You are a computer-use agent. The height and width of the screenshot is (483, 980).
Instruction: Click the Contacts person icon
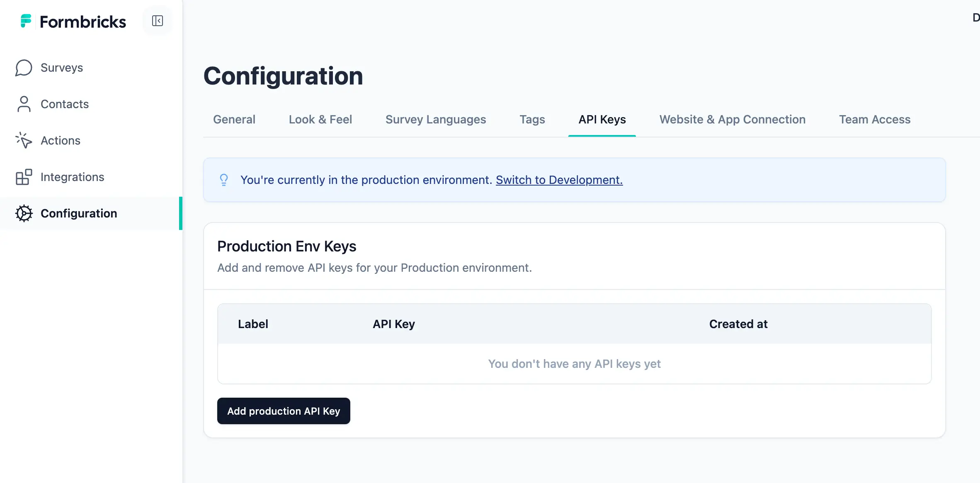[x=24, y=104]
